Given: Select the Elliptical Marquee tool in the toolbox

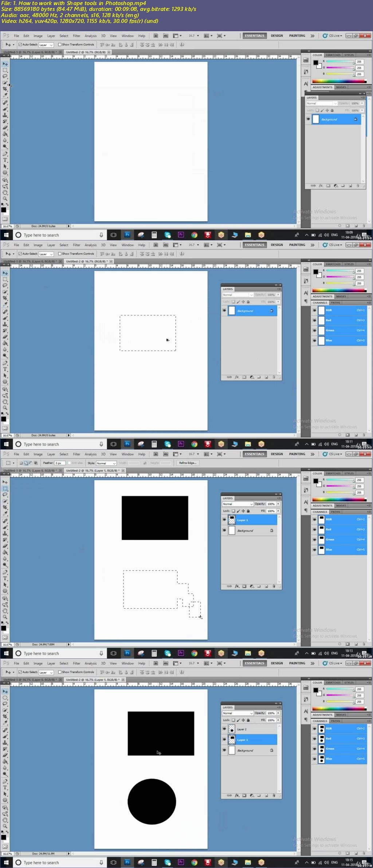Looking at the screenshot, I should (5, 698).
